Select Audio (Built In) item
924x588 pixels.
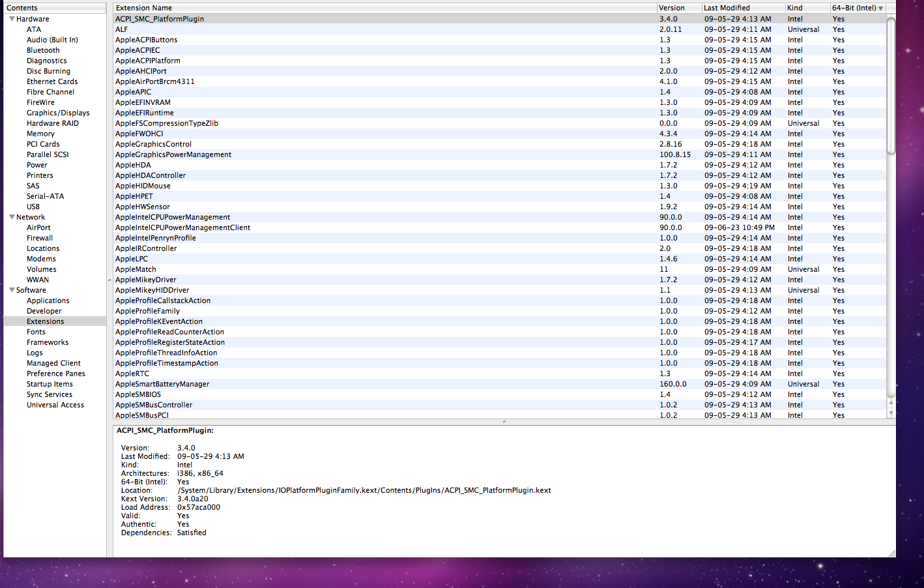52,40
